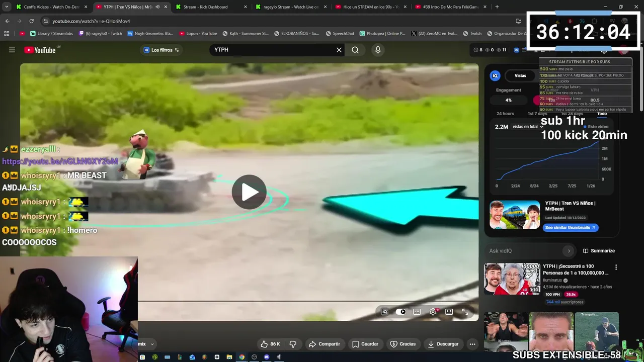
Task: Open Library / Streamlabs bookmark
Action: coord(52,34)
